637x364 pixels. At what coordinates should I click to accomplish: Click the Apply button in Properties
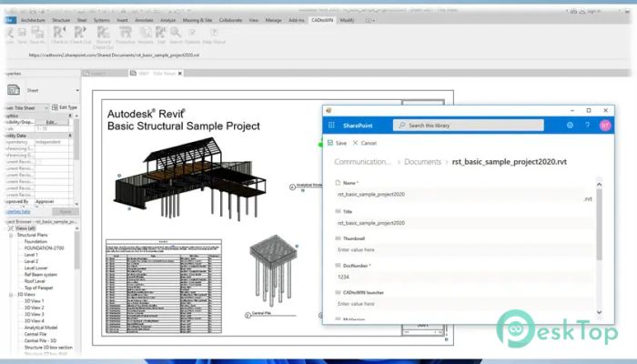[x=65, y=212]
